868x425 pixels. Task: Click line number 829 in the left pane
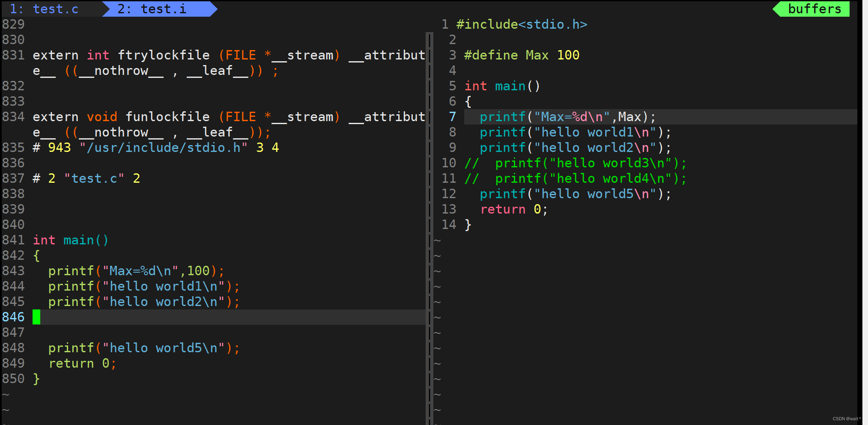click(13, 24)
